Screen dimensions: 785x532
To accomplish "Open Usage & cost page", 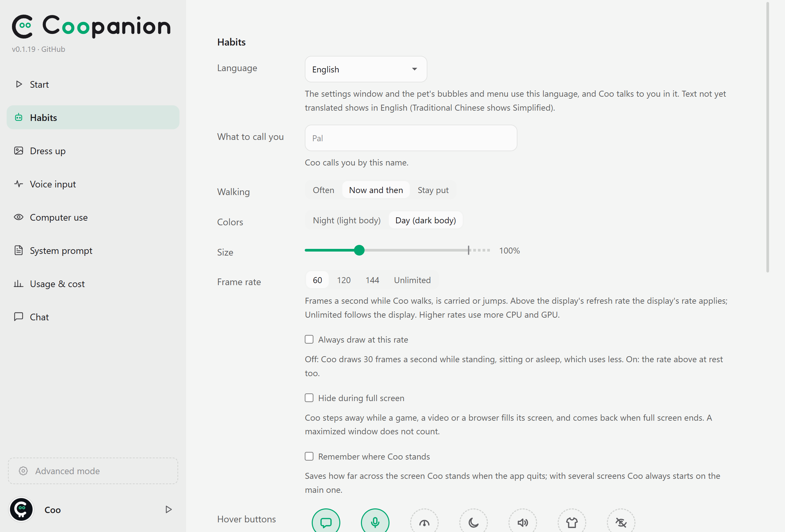I will click(93, 283).
